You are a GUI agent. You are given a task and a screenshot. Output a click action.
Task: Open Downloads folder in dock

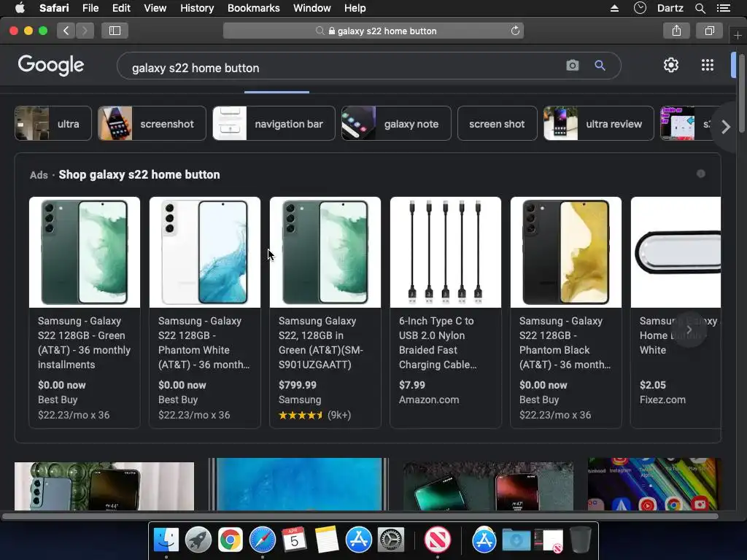[516, 540]
